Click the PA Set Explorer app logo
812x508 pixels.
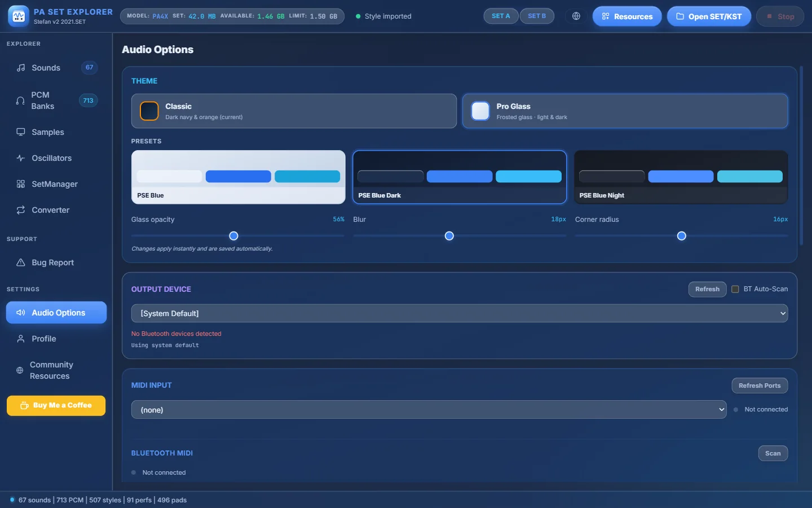(x=19, y=16)
